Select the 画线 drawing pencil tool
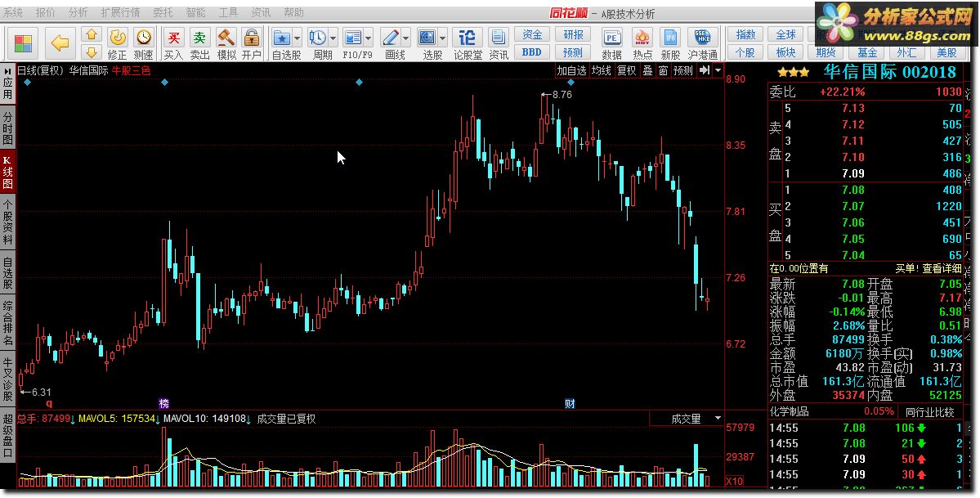 click(391, 38)
